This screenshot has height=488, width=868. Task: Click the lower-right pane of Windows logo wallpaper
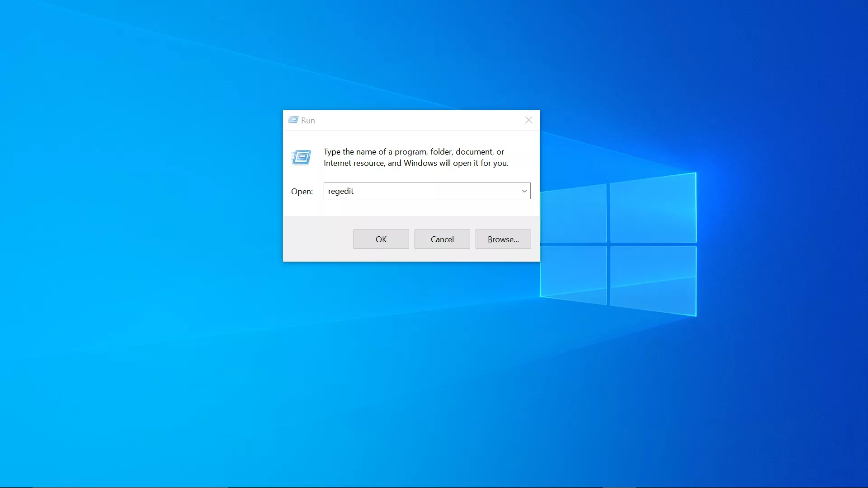(652, 279)
